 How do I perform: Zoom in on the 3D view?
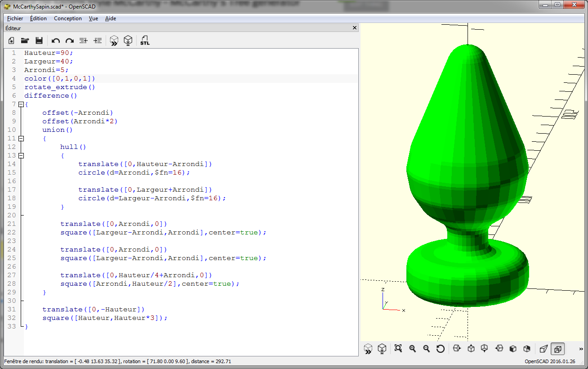(x=413, y=348)
